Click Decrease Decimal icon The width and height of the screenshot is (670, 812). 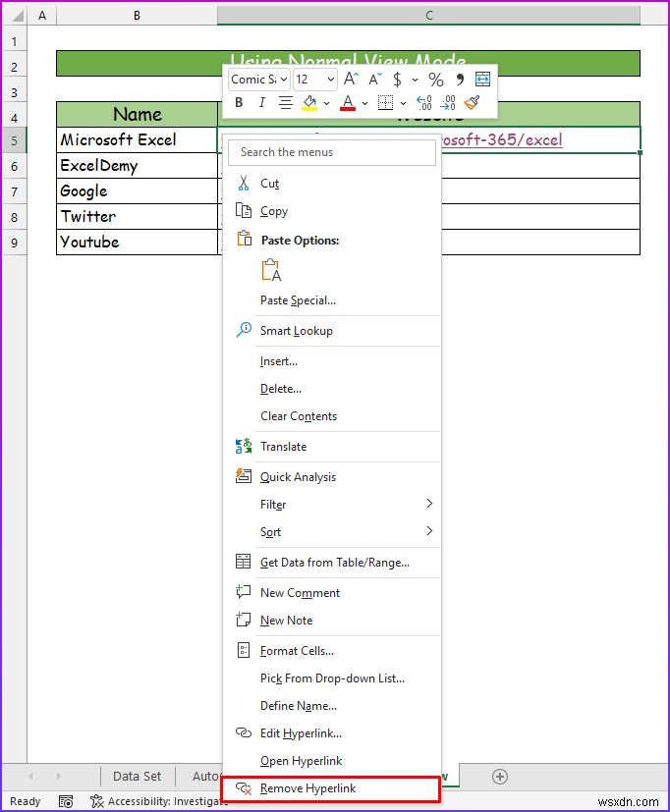coord(448,102)
